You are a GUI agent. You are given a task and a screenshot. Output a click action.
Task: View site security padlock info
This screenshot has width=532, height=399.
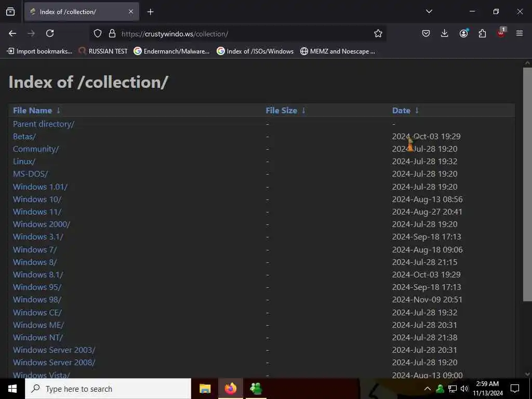click(x=112, y=33)
